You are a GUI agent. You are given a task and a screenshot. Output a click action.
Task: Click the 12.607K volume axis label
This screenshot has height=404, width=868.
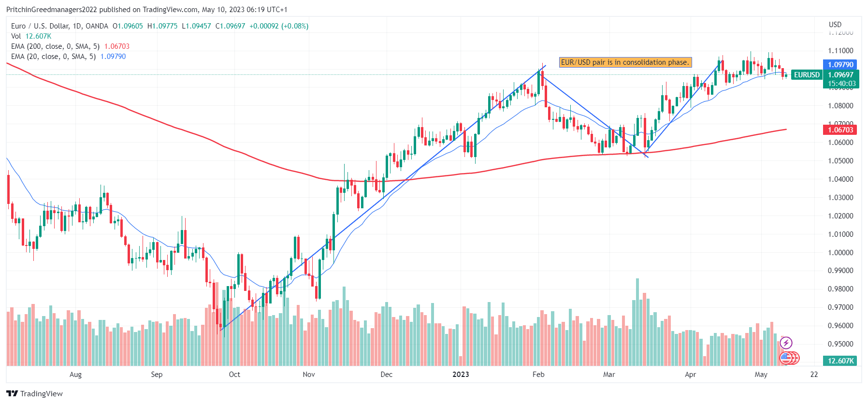[x=840, y=361]
